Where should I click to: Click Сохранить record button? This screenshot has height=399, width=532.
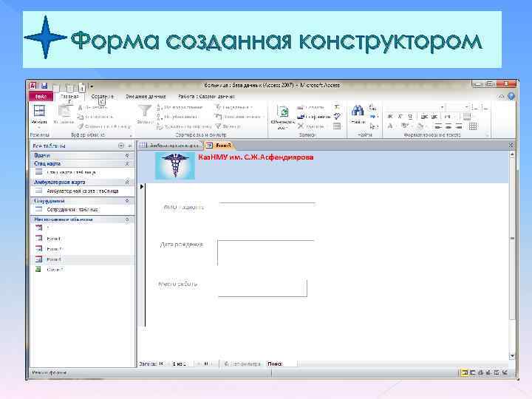(x=313, y=117)
